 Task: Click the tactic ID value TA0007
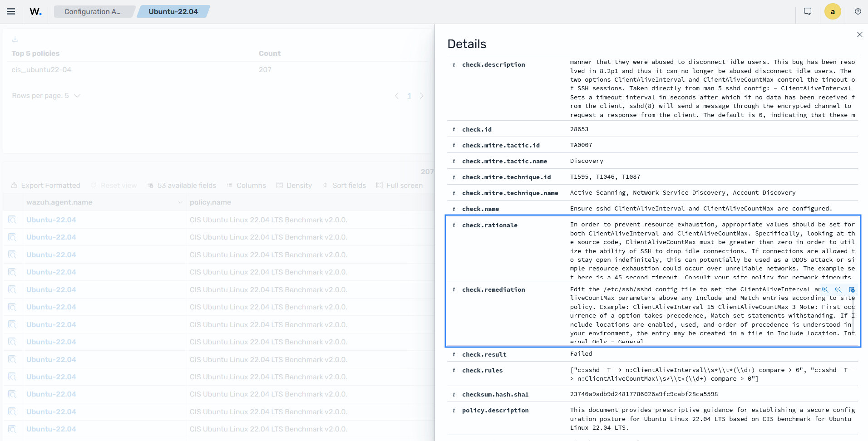click(x=581, y=145)
